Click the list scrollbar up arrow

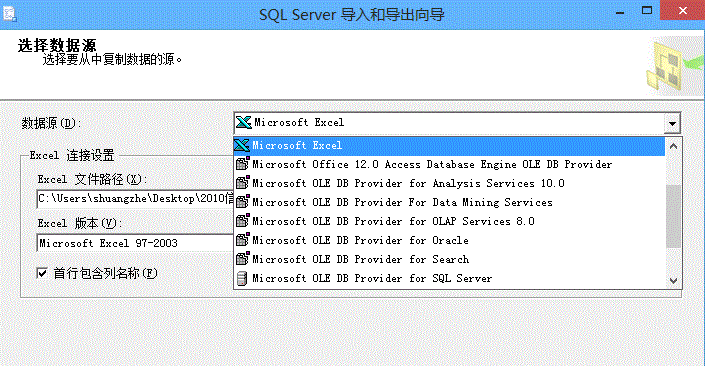(674, 146)
